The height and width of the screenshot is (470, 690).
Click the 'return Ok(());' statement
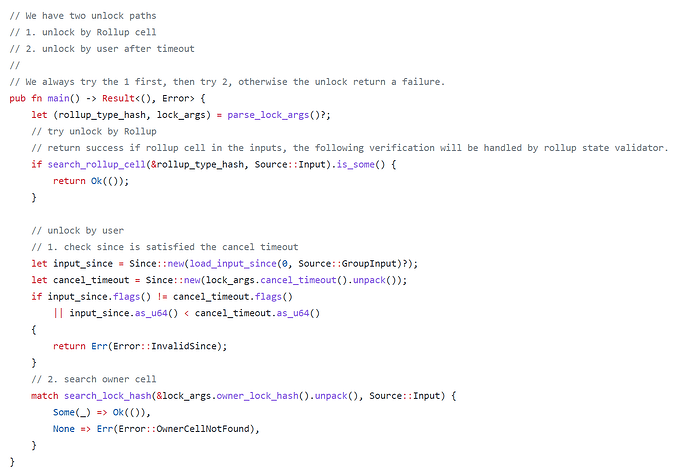click(x=91, y=181)
